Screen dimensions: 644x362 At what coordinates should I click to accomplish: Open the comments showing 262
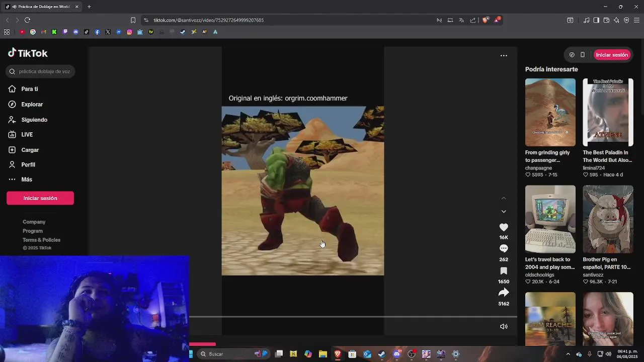coord(504,248)
